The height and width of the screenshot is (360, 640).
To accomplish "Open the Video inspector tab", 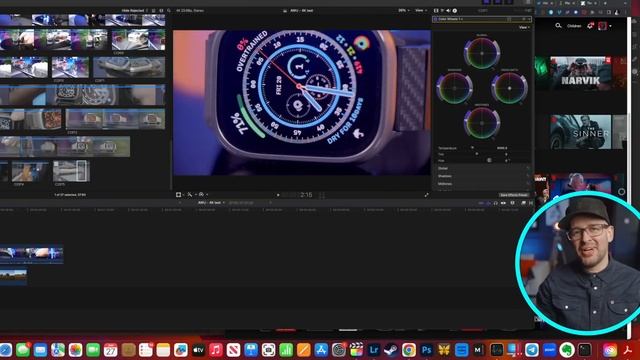I will coord(436,11).
